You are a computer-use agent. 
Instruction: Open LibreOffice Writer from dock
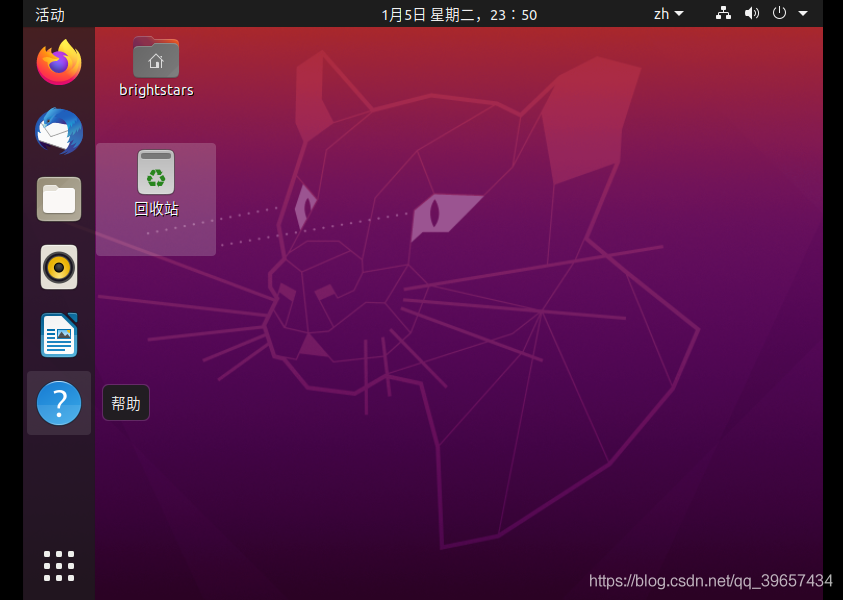point(59,335)
